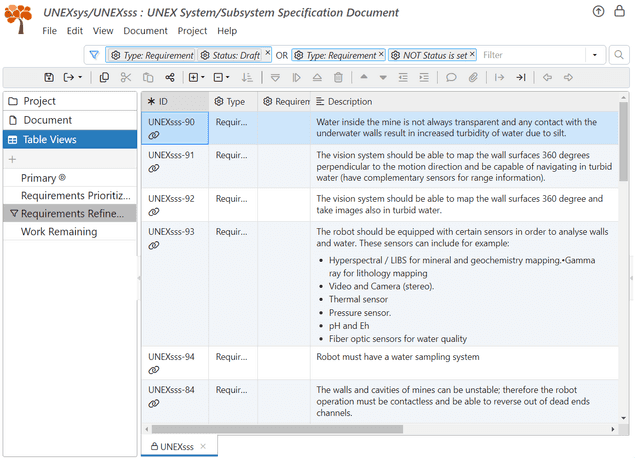This screenshot has height=458, width=635.
Task: Click the magnifier search button
Action: pos(619,55)
